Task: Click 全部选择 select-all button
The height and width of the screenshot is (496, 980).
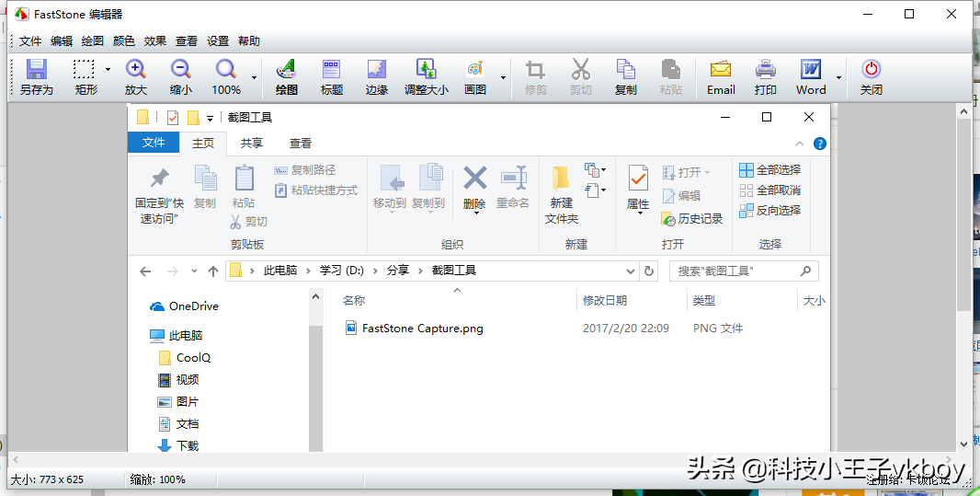Action: click(770, 170)
